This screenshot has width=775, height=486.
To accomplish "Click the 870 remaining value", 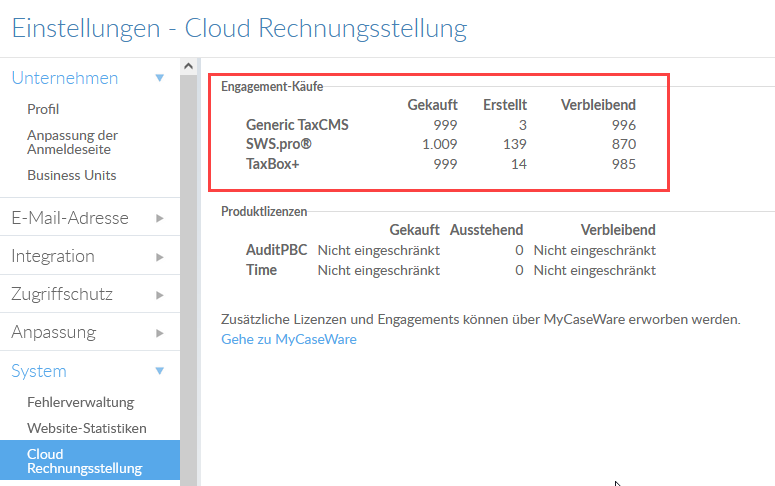I will pyautogui.click(x=624, y=144).
